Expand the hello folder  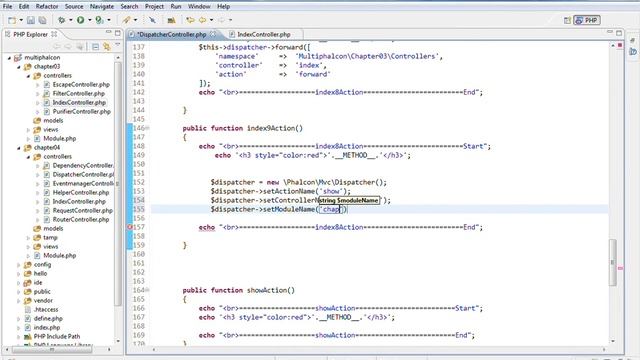point(19,274)
